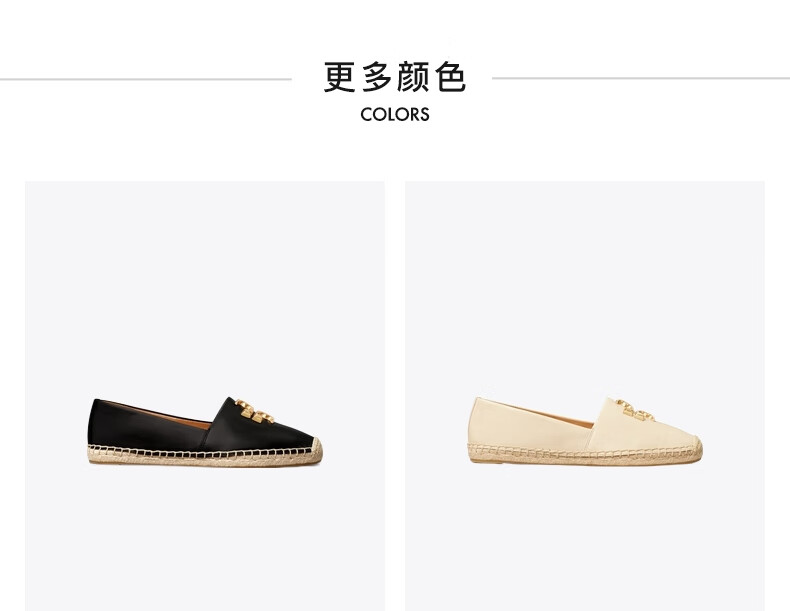The image size is (790, 611).
Task: Click the divider line left of heading
Action: [x=146, y=79]
